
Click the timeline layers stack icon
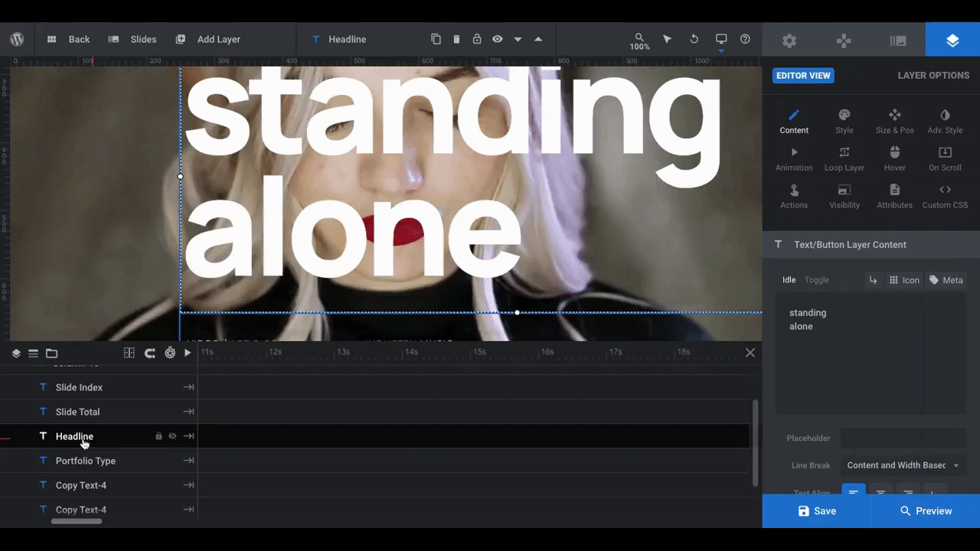[16, 354]
